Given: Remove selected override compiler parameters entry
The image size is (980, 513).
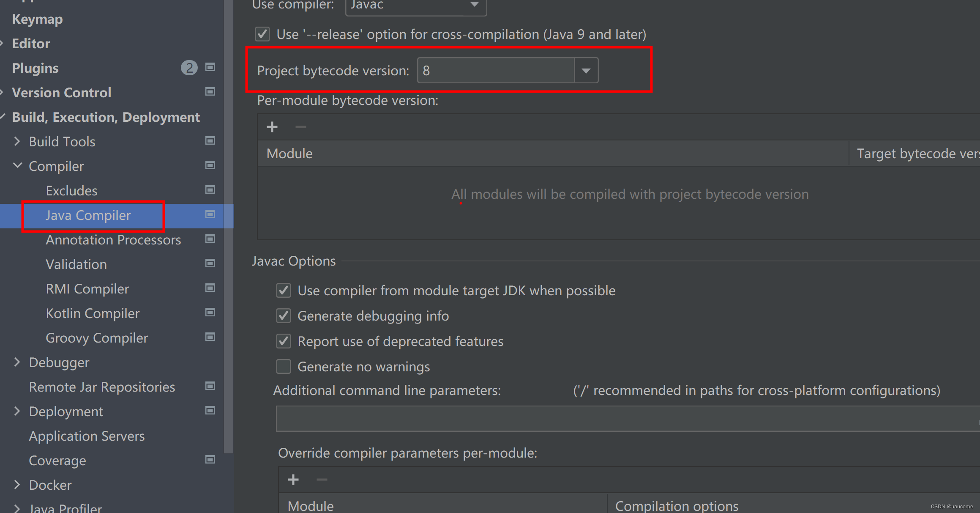Looking at the screenshot, I should click(x=322, y=480).
